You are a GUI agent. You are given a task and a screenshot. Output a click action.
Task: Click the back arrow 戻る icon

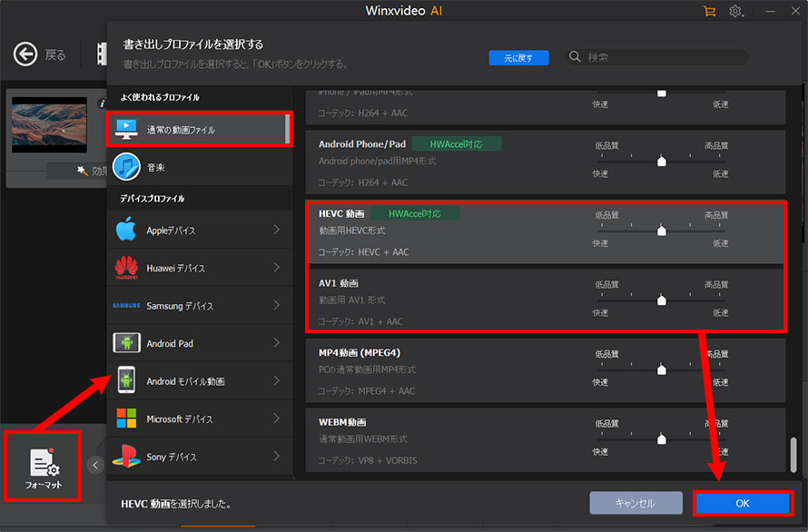25,54
